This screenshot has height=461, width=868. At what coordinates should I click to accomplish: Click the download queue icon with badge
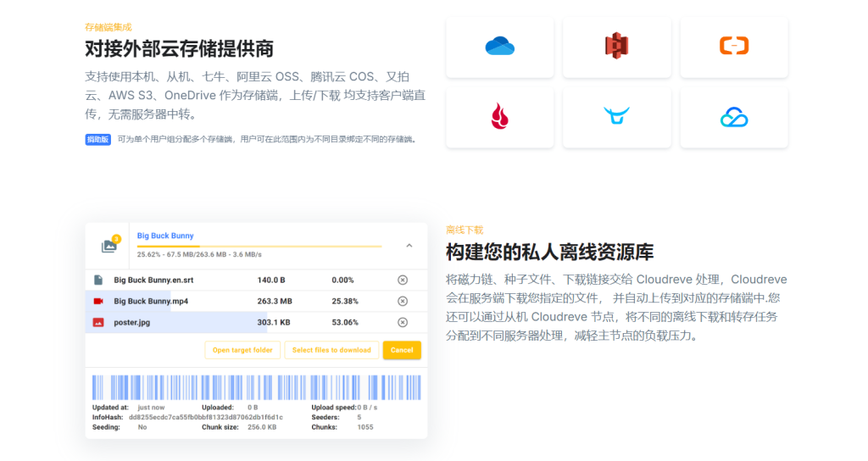pos(109,245)
